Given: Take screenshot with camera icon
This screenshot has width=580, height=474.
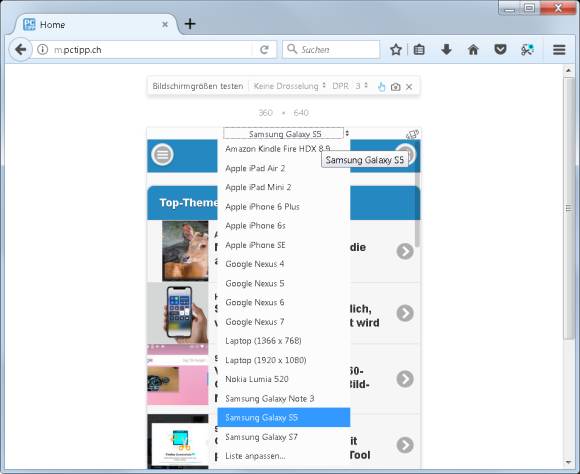Looking at the screenshot, I should tap(395, 87).
